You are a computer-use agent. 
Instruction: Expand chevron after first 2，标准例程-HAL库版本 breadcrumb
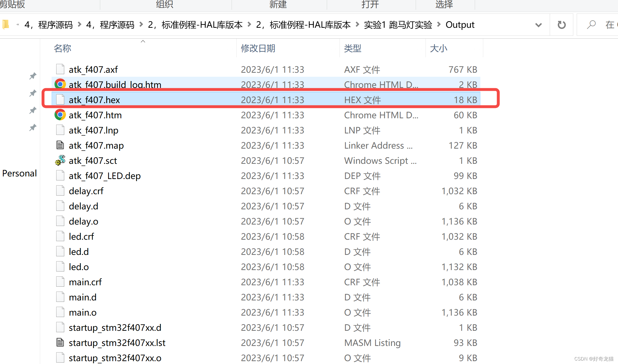pyautogui.click(x=249, y=25)
